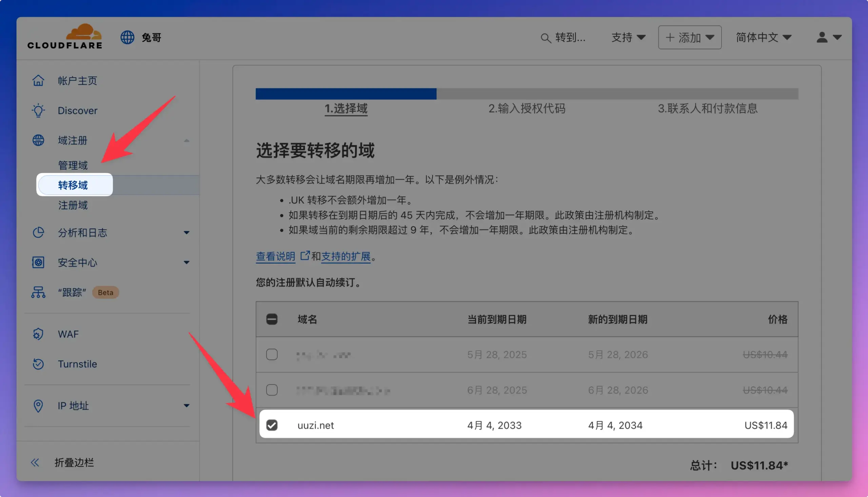Click the 分析和日志 chart icon

(38, 232)
